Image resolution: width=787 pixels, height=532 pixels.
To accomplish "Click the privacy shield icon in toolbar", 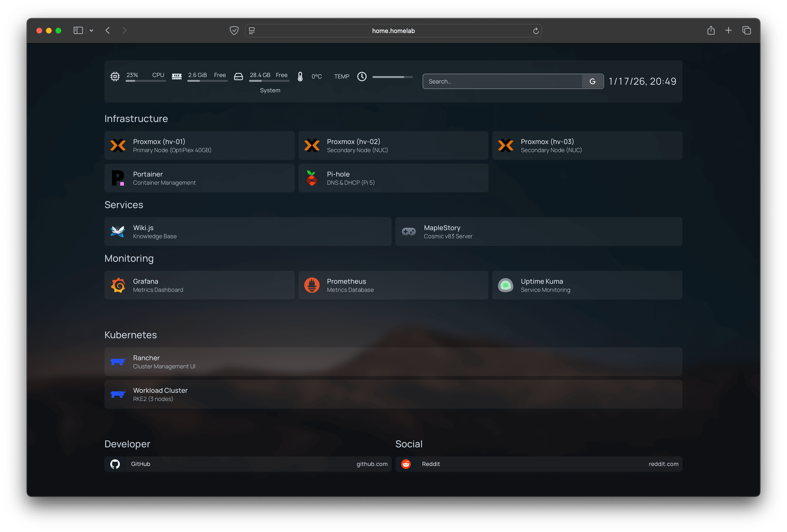I will click(x=234, y=30).
